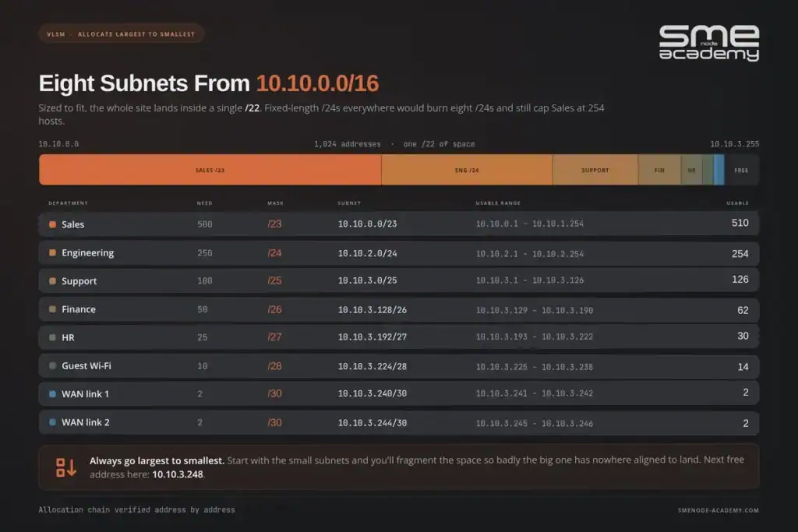Click the blue WAN link 1 marker

click(x=52, y=393)
